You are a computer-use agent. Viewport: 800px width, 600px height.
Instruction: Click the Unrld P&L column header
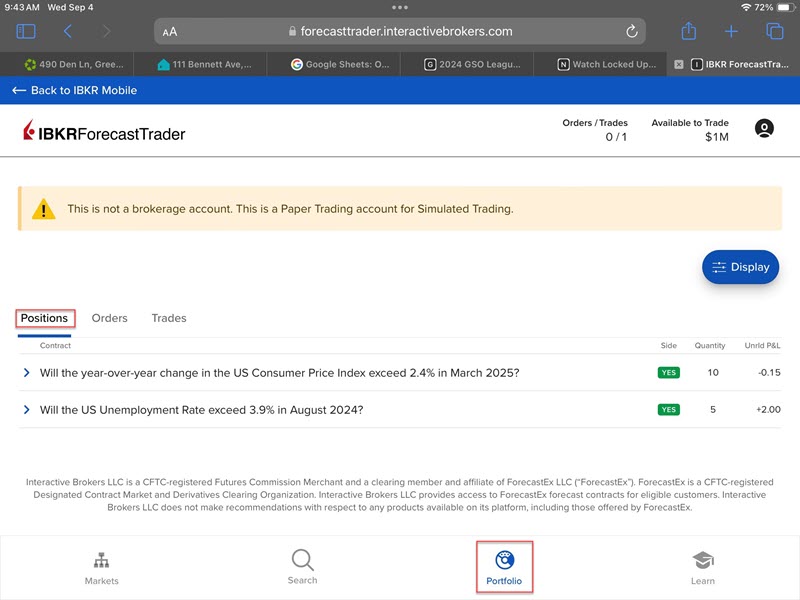click(x=762, y=345)
